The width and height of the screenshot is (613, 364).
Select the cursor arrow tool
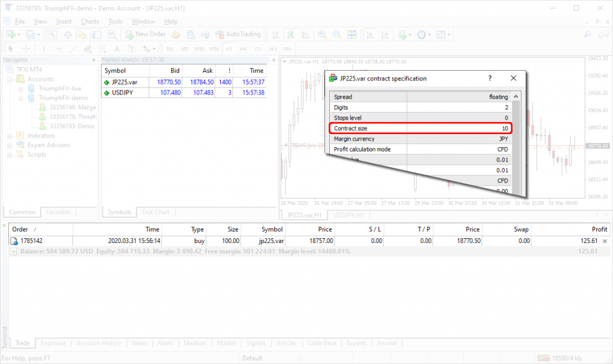[11, 49]
